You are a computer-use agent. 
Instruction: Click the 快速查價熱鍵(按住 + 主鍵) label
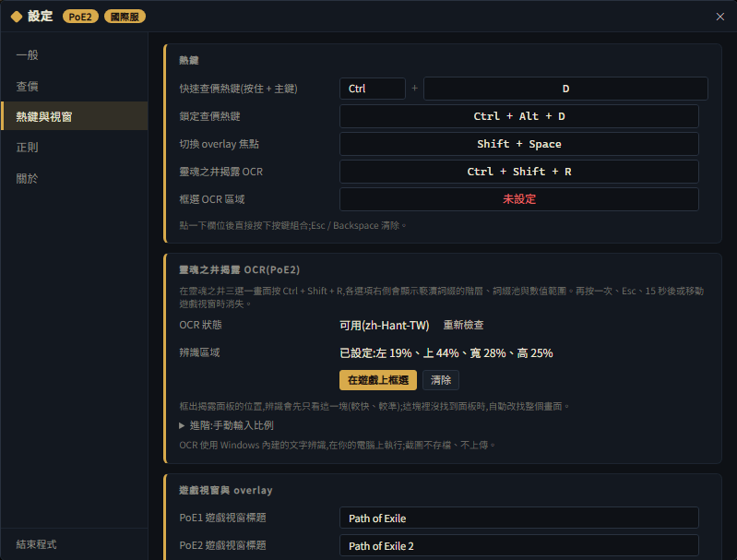[x=238, y=89]
